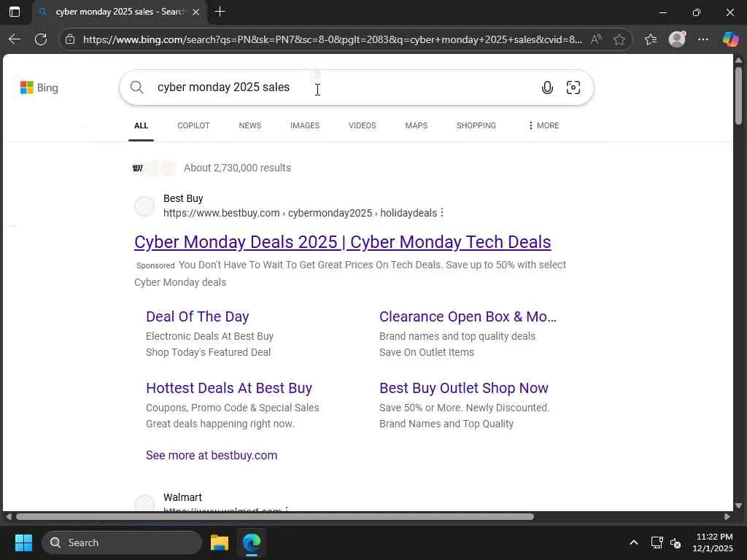This screenshot has height=560, width=747.
Task: Open Edge Settings and more menu
Action: 703,39
